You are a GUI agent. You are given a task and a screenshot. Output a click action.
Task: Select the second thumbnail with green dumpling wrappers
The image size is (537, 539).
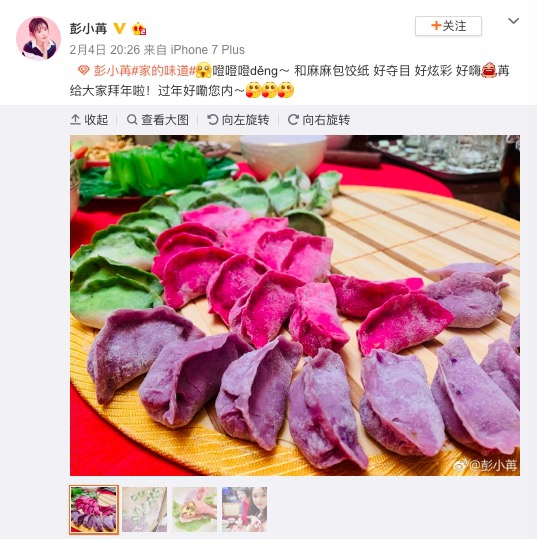[x=145, y=509]
